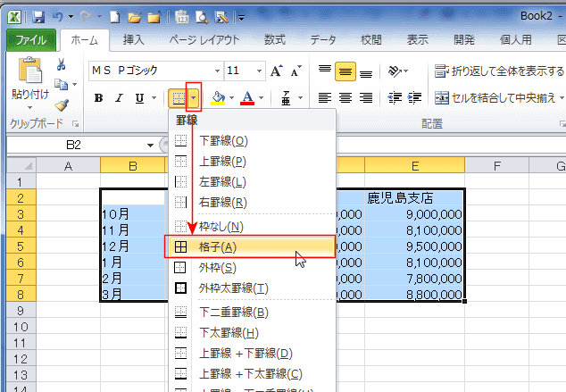Click the red font color bar
Screen dimensions: 566x392
click(247, 104)
